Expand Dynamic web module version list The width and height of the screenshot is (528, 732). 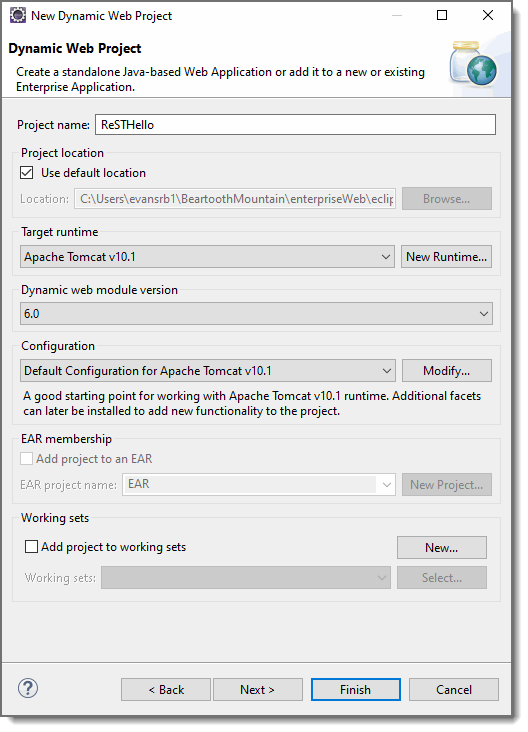[256, 314]
